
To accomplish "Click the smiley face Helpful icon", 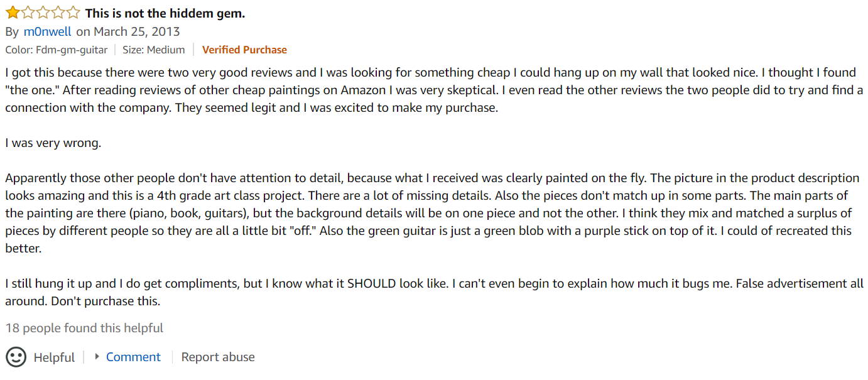I will 16,357.
